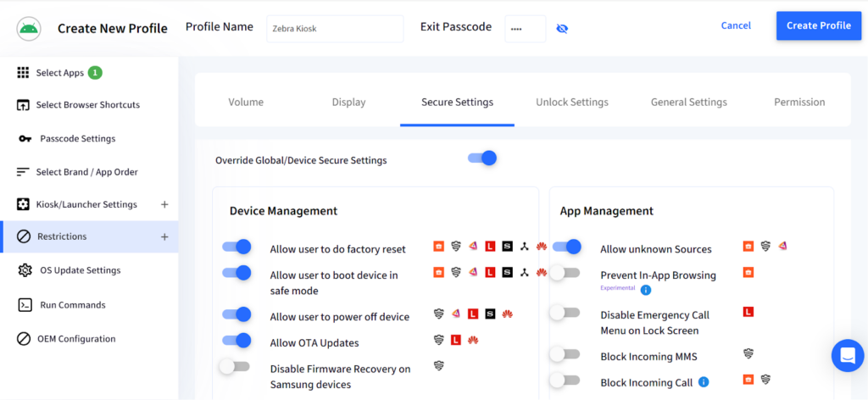Click info icon next to Experimental label

pyautogui.click(x=645, y=289)
